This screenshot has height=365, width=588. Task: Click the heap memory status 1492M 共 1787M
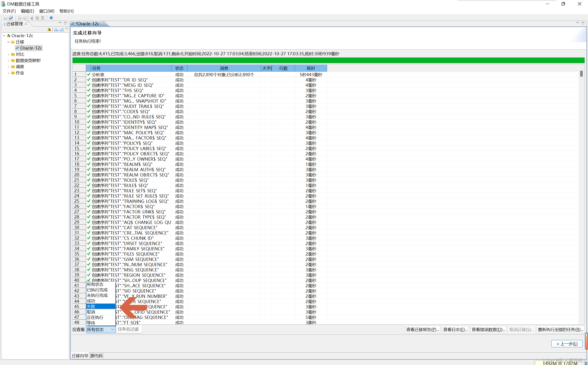560,363
